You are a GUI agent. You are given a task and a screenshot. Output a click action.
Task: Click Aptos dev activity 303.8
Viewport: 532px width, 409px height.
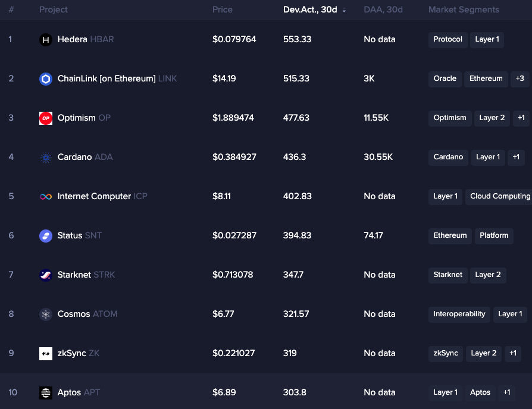click(x=295, y=393)
